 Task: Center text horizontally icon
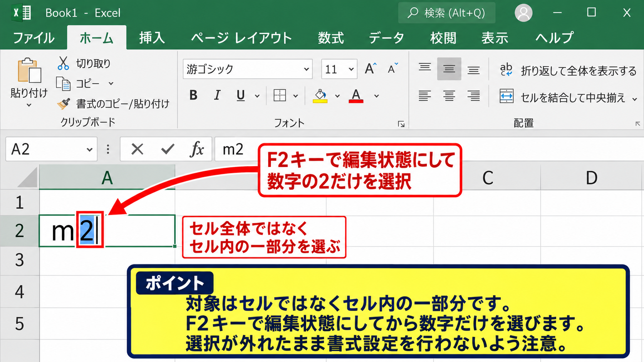pos(449,96)
